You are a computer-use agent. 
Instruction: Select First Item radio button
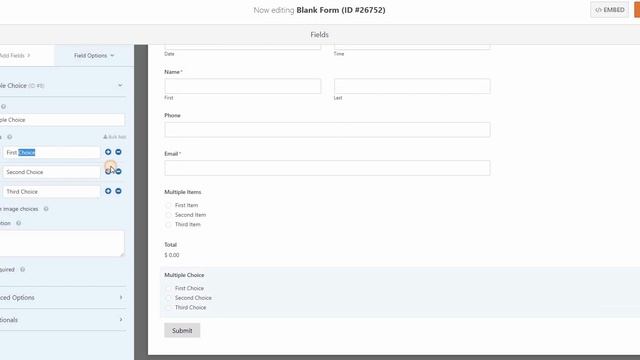168,205
